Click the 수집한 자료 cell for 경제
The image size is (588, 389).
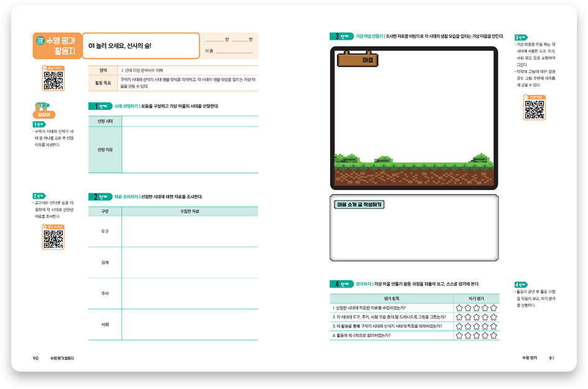[190, 263]
